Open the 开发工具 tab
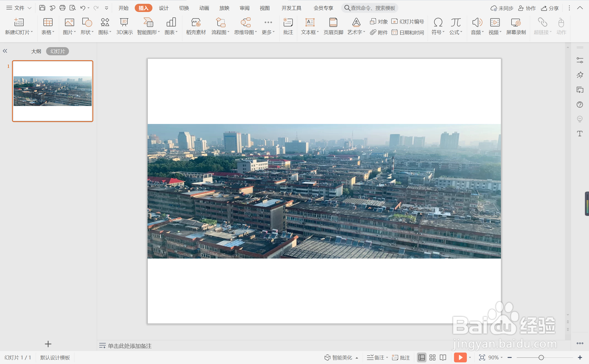The image size is (589, 364). tap(291, 8)
